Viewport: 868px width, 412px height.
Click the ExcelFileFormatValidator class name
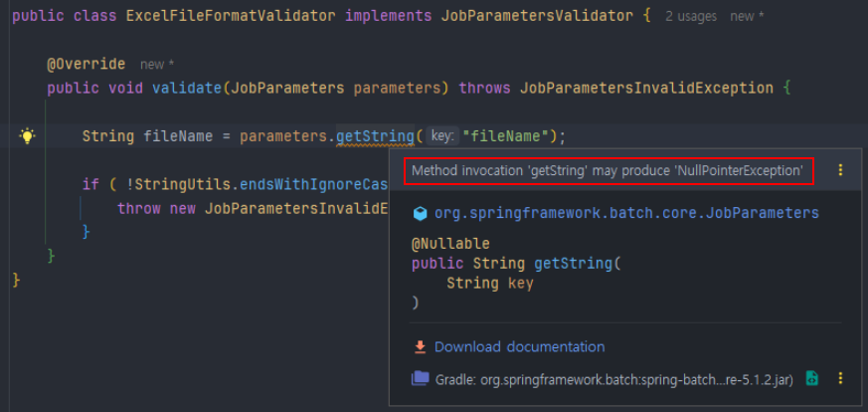click(x=231, y=16)
